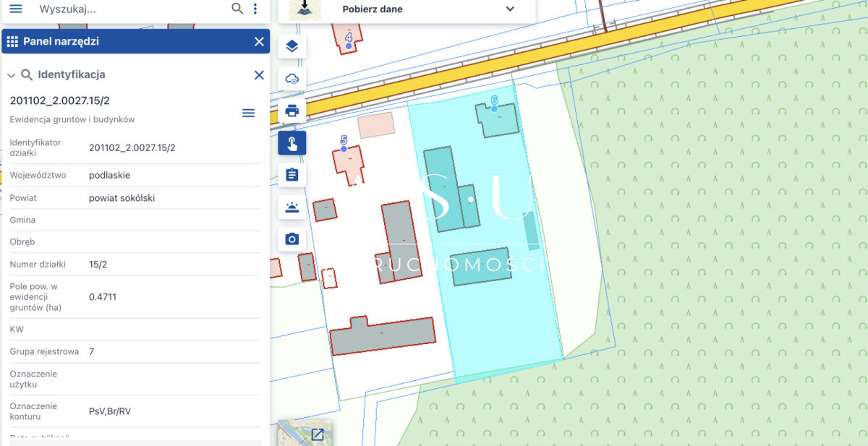
Task: Take a map snapshot with camera tool
Action: (x=292, y=239)
